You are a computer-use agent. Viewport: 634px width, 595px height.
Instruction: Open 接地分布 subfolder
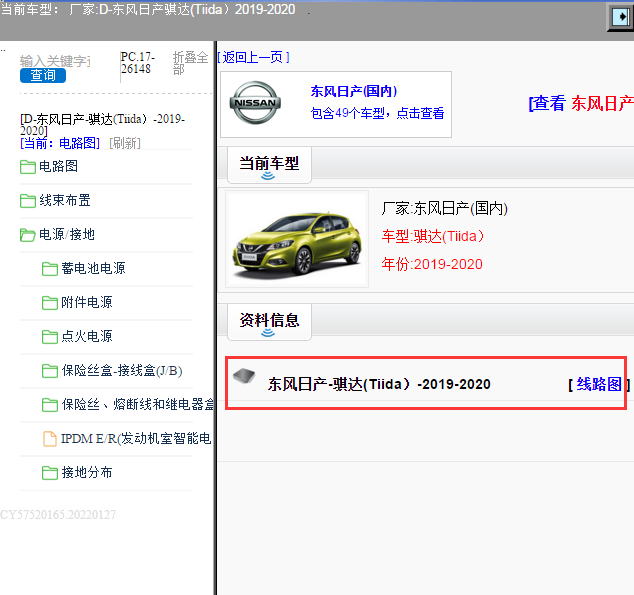pos(87,472)
